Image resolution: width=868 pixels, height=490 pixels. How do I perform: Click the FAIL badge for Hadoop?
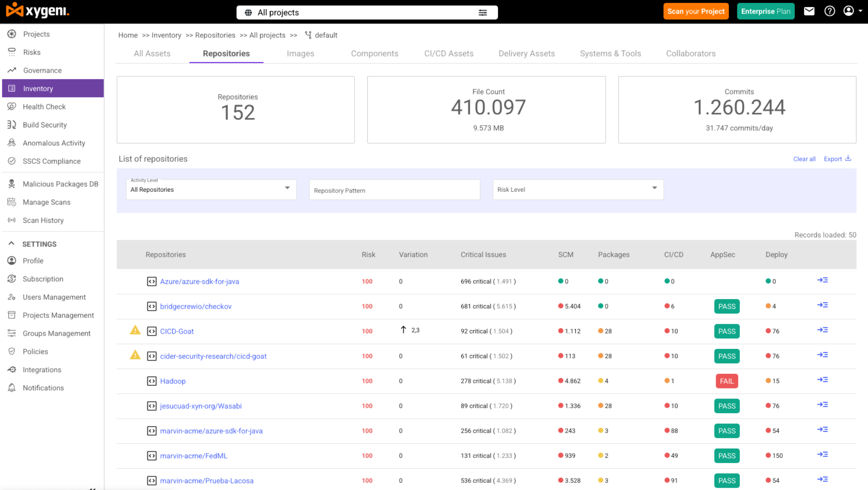(x=726, y=381)
